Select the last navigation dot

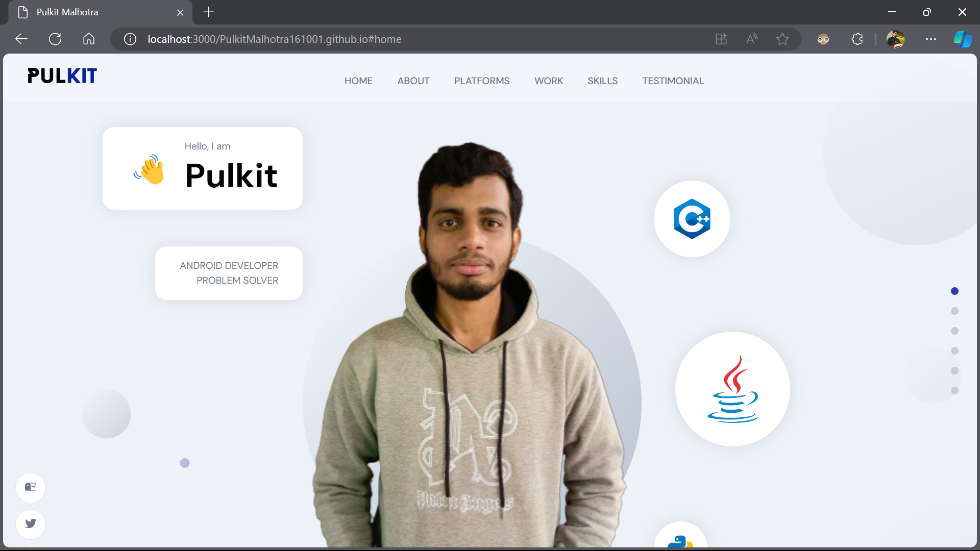(954, 391)
